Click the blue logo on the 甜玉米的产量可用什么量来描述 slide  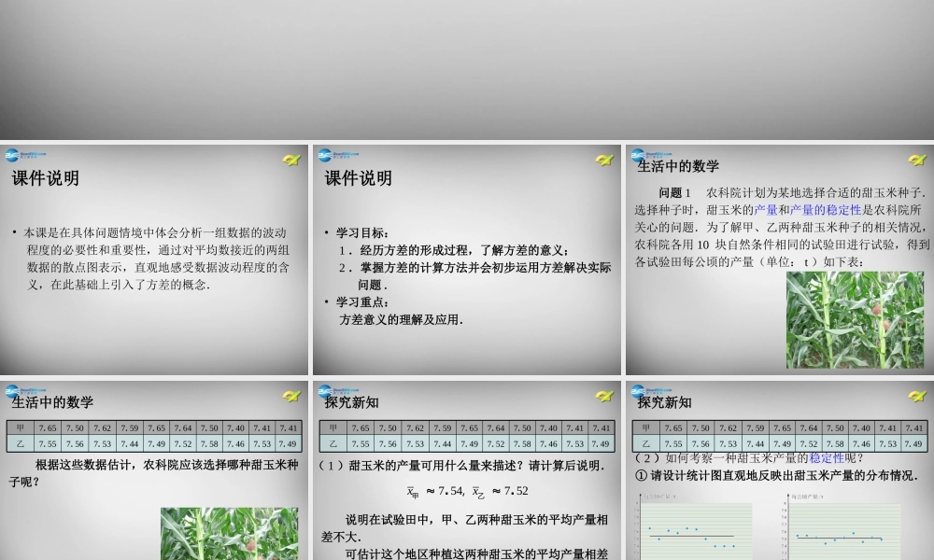(x=338, y=391)
